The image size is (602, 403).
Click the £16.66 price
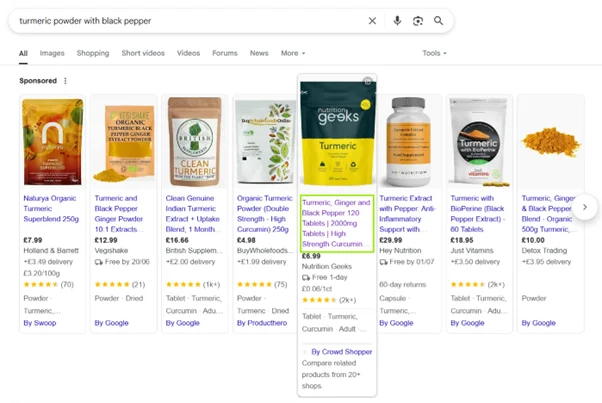(x=177, y=240)
